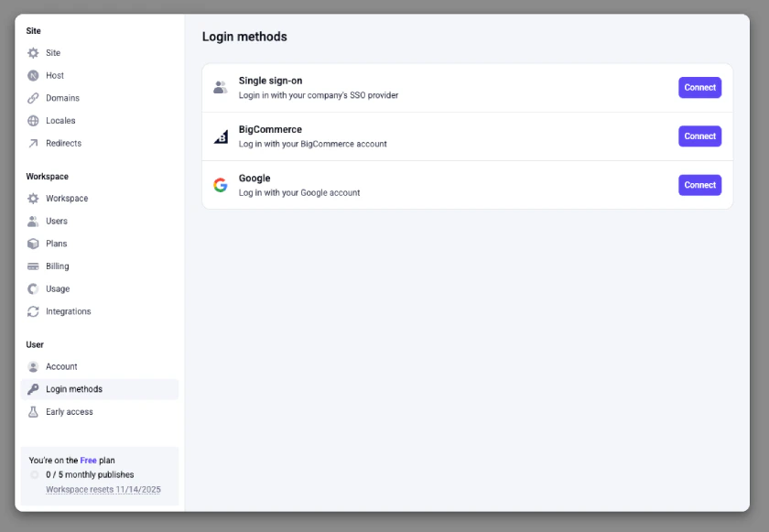The image size is (769, 532).
Task: Click the Single sign-on users icon
Action: tap(220, 86)
